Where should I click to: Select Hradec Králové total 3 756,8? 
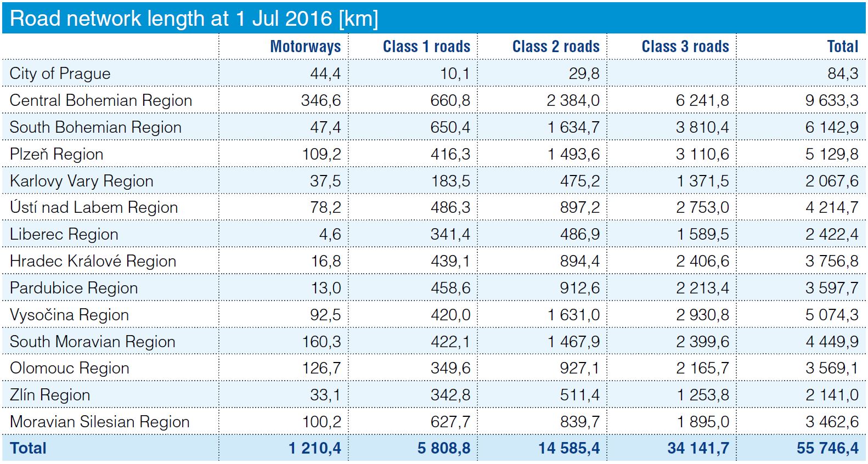pos(832,261)
